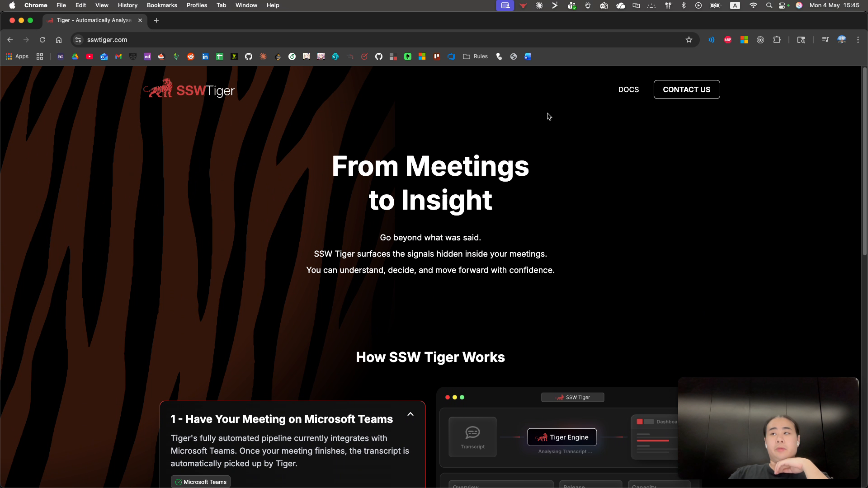
Task: Select the Tiger - Automatically Analyse tab
Action: [94, 20]
